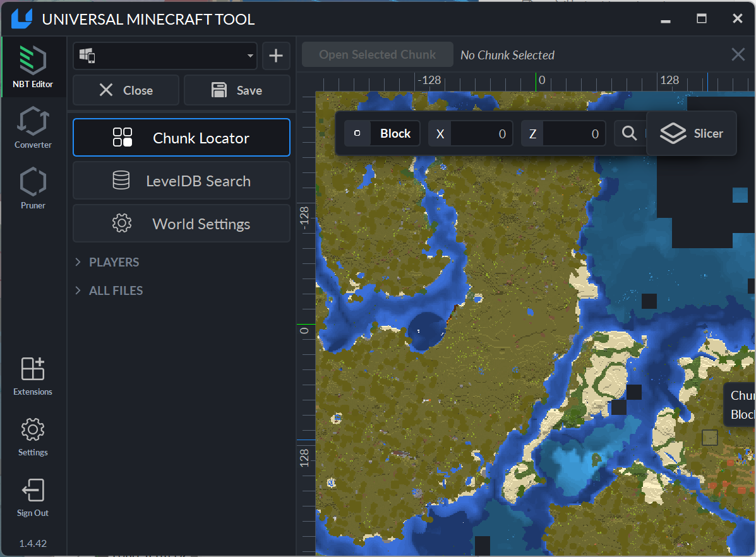Screen dimensions: 756x557
Task: Open the world selection dropdown
Action: [x=165, y=56]
